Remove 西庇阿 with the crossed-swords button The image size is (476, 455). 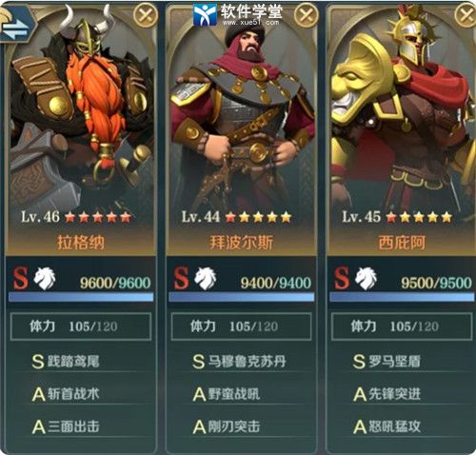(466, 15)
